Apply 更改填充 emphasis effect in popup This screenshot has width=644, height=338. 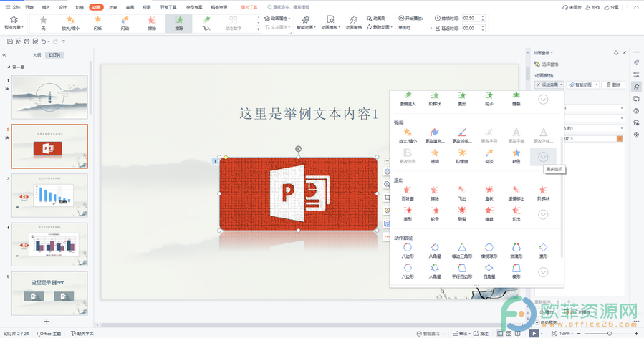tap(435, 135)
